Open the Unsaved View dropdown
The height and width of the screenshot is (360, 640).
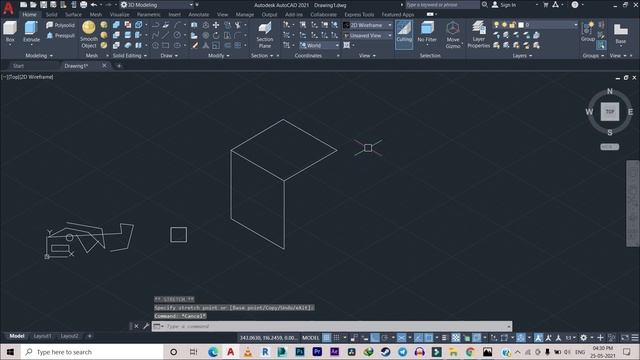367,36
